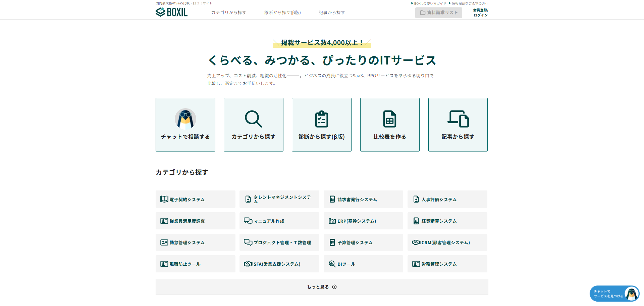The image size is (644, 306).
Task: Open the カテゴリから探す navigation menu
Action: pos(228,12)
